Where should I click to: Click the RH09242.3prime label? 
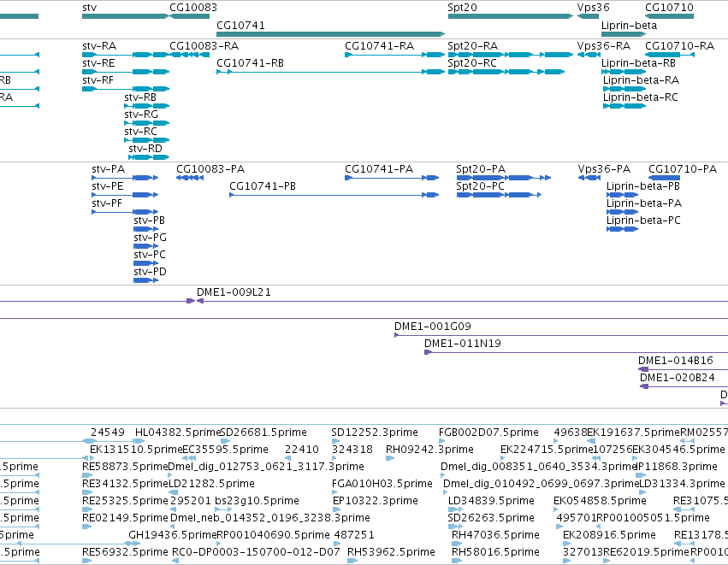click(430, 450)
